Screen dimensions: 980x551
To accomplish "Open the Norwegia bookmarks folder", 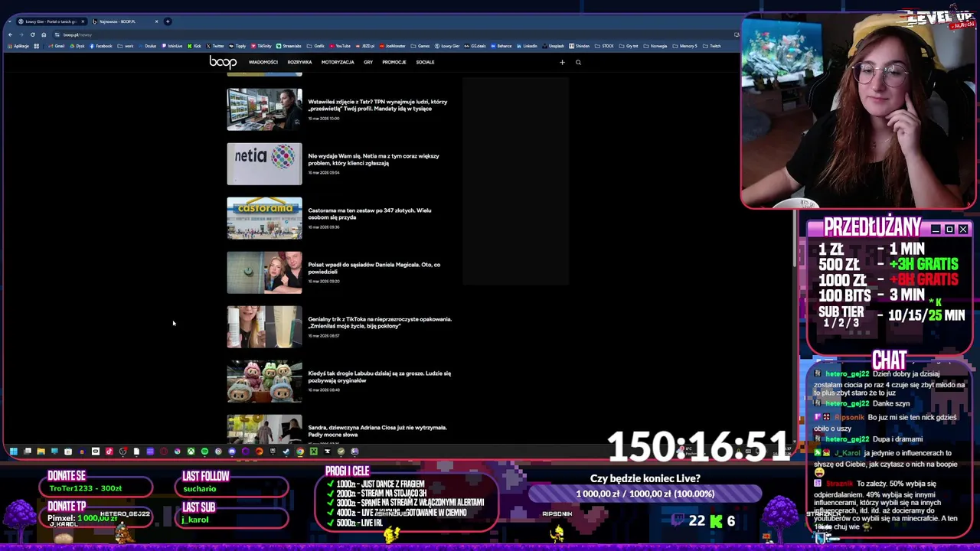I will [x=655, y=46].
